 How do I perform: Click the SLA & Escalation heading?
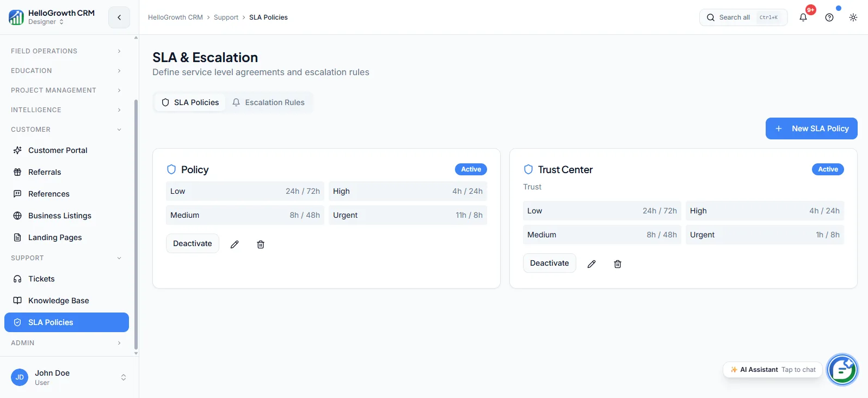(x=205, y=57)
